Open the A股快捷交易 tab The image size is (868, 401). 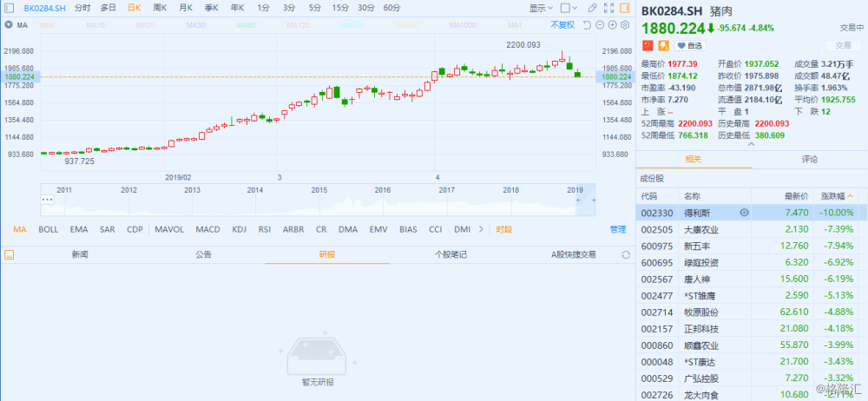pos(574,255)
